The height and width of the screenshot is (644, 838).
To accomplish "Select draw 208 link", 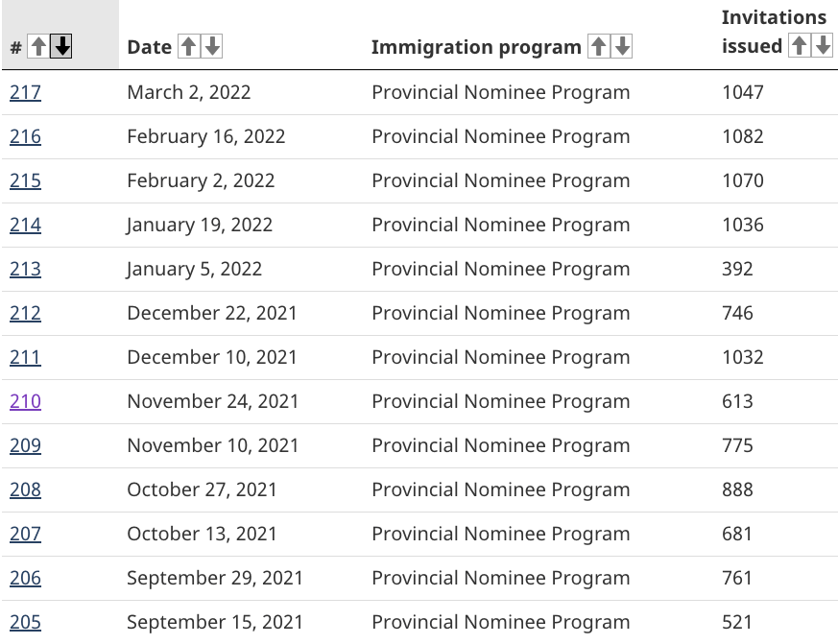I will point(25,489).
